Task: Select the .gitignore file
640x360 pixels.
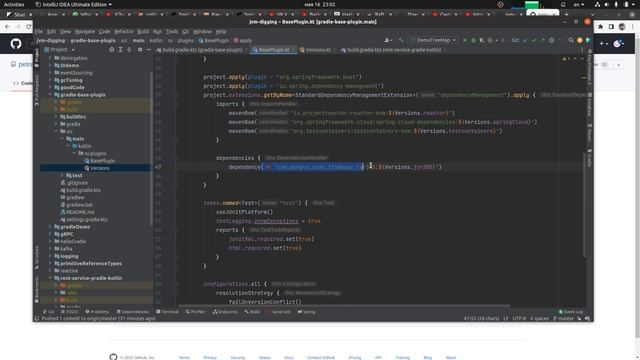Action: (74, 183)
